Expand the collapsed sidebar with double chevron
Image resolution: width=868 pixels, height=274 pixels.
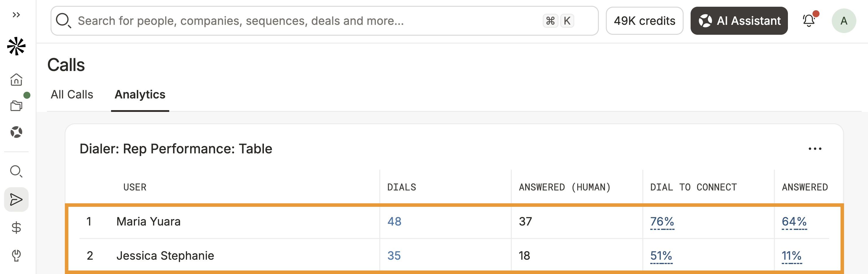coord(16,15)
